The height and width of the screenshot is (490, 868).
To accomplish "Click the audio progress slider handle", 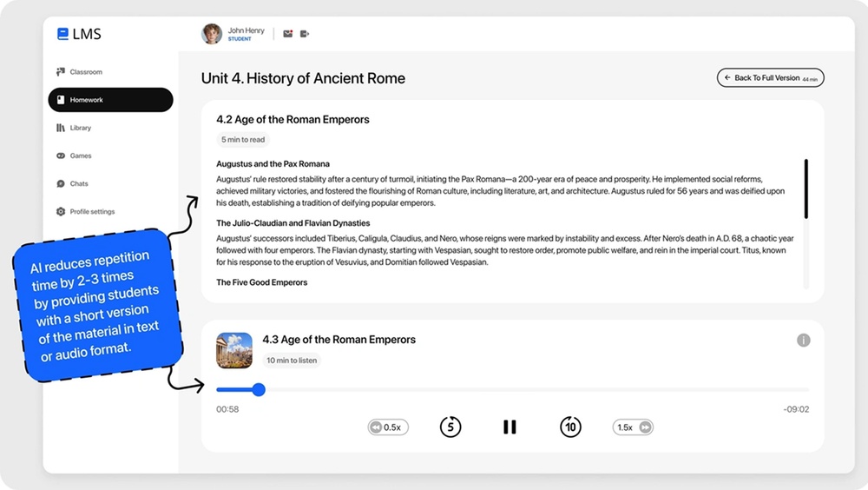I will (258, 389).
